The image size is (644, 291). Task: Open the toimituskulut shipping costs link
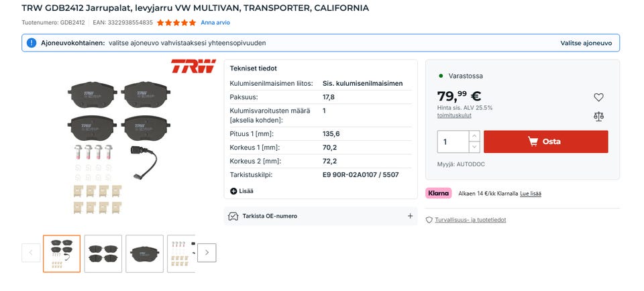coord(454,115)
